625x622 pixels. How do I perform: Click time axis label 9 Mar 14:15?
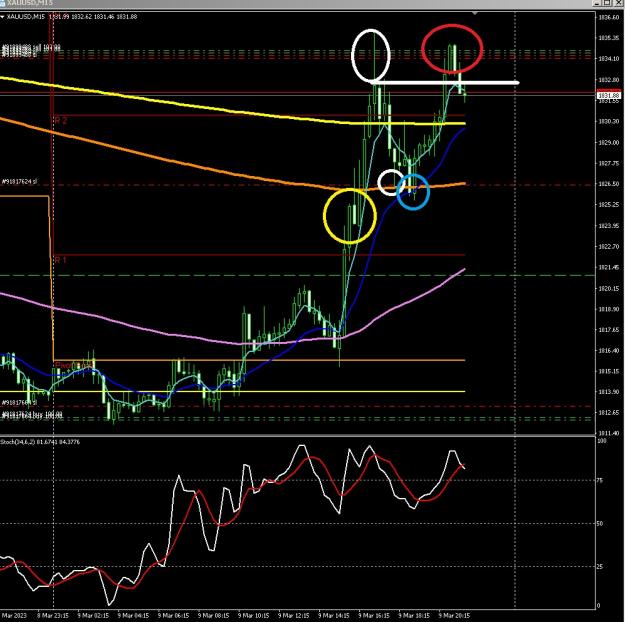334,616
